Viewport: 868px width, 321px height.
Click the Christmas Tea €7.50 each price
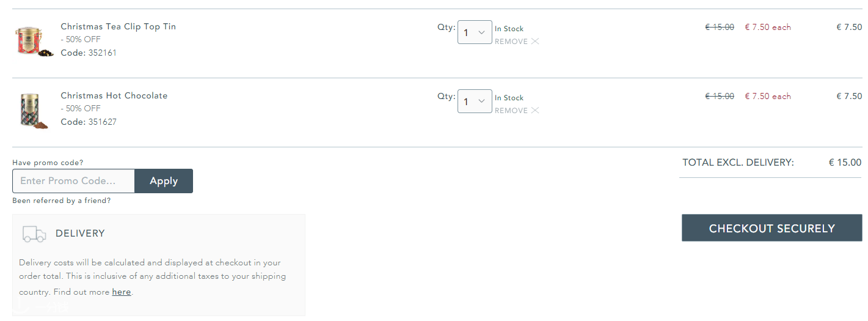(768, 27)
